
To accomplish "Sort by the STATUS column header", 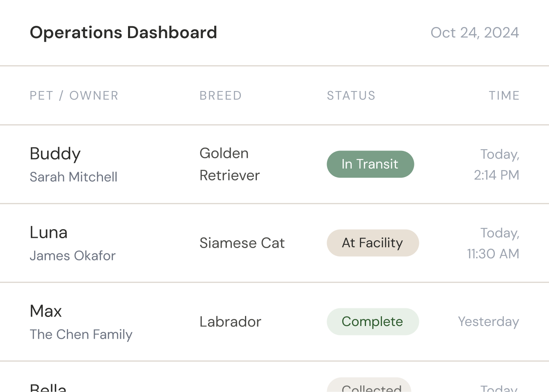I will click(x=351, y=96).
